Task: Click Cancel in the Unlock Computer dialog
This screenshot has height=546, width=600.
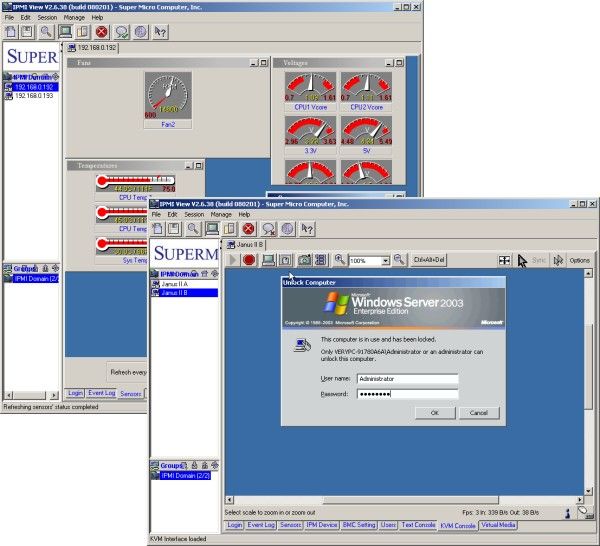Action: 479,413
